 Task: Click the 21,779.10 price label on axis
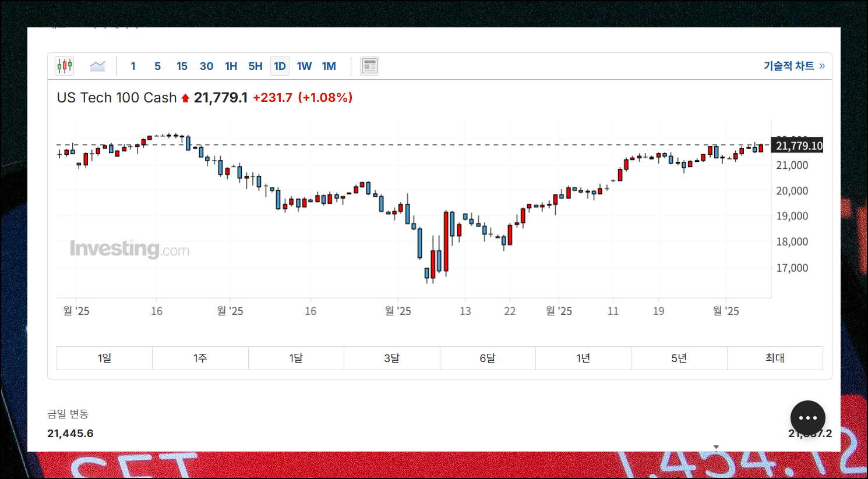[799, 146]
